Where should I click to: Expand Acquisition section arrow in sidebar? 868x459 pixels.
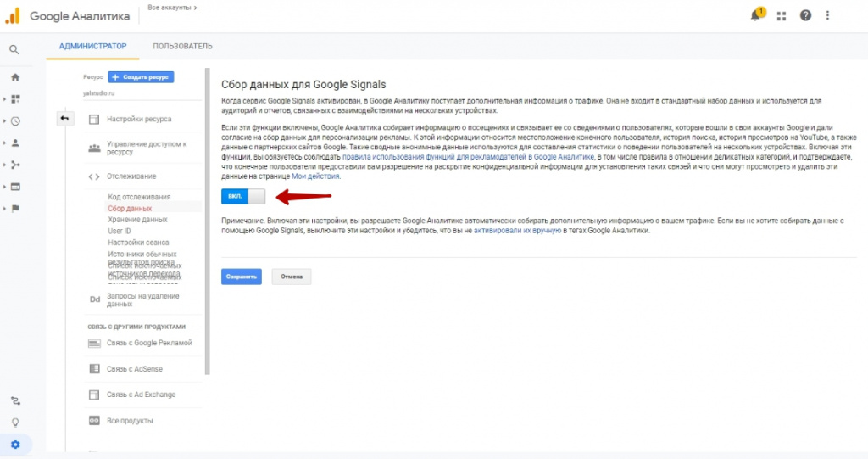point(4,165)
